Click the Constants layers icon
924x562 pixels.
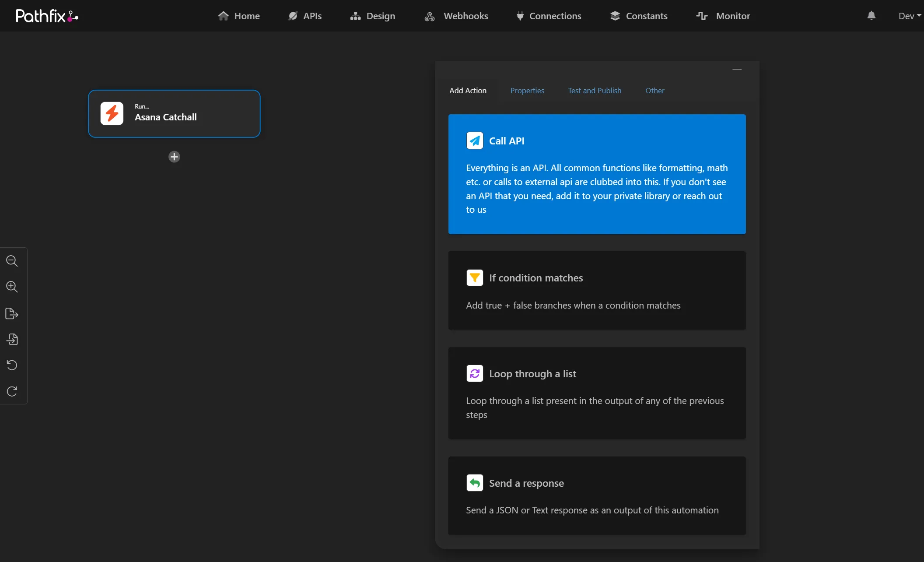[615, 16]
